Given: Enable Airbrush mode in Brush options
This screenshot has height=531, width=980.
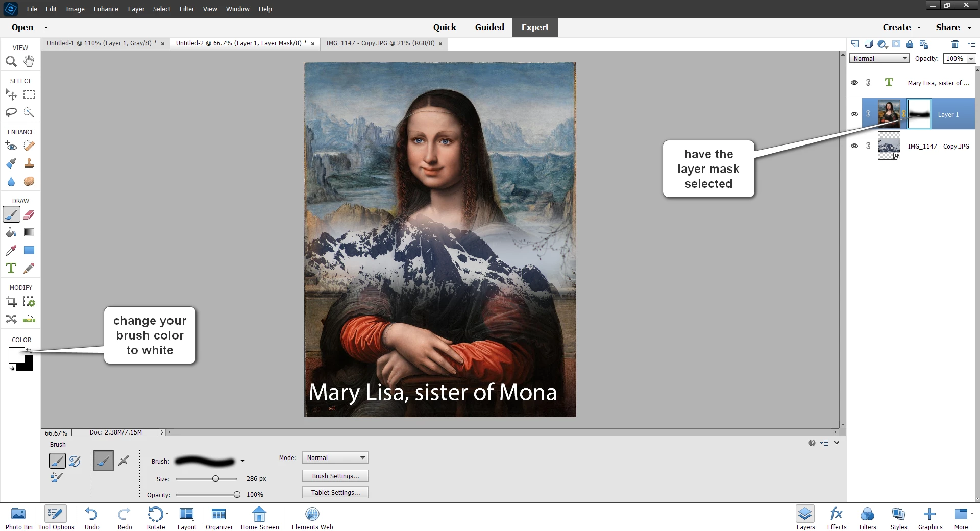Looking at the screenshot, I should coord(124,461).
